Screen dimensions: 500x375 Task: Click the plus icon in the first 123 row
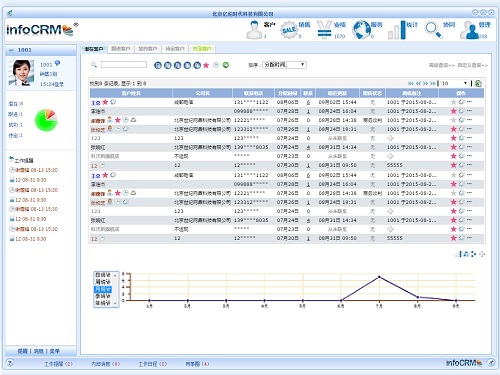pyautogui.click(x=390, y=138)
